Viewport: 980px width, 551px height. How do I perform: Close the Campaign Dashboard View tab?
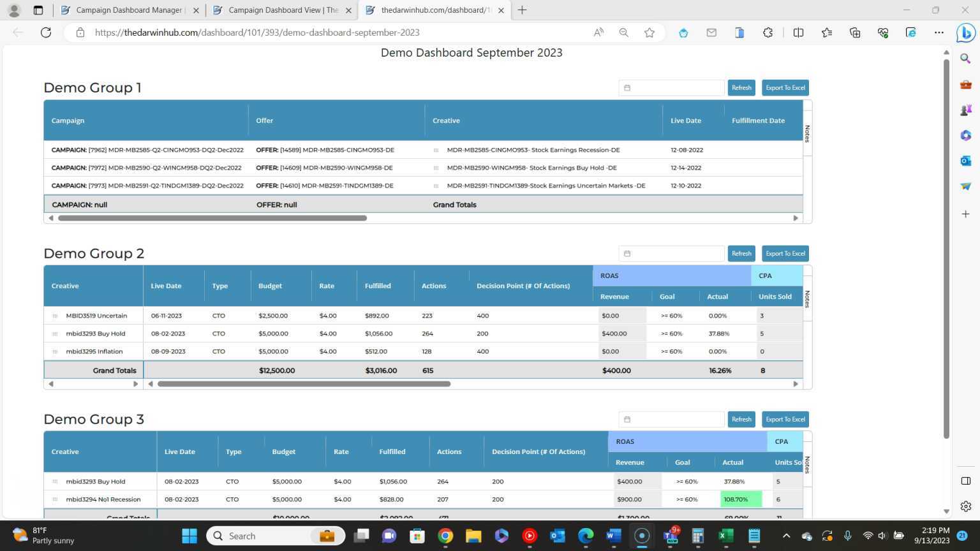(x=348, y=10)
